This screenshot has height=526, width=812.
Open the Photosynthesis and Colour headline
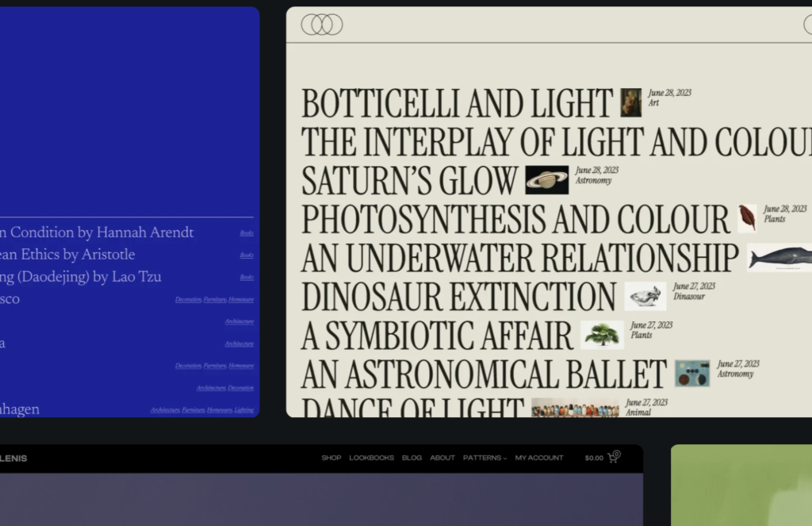click(x=515, y=220)
